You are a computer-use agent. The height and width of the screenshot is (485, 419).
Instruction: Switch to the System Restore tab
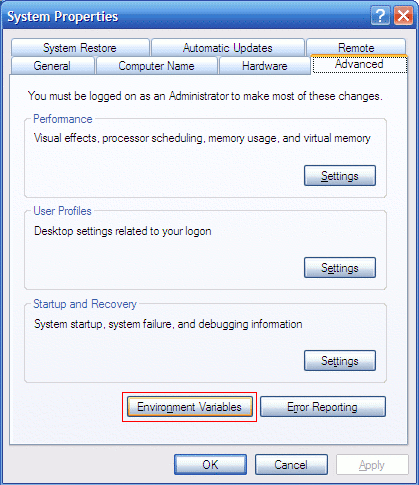tap(80, 48)
